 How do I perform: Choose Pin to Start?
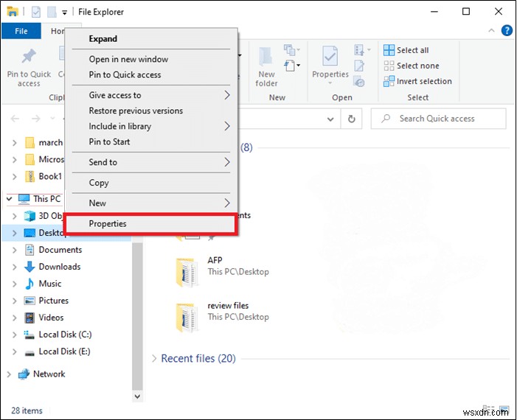151,141
